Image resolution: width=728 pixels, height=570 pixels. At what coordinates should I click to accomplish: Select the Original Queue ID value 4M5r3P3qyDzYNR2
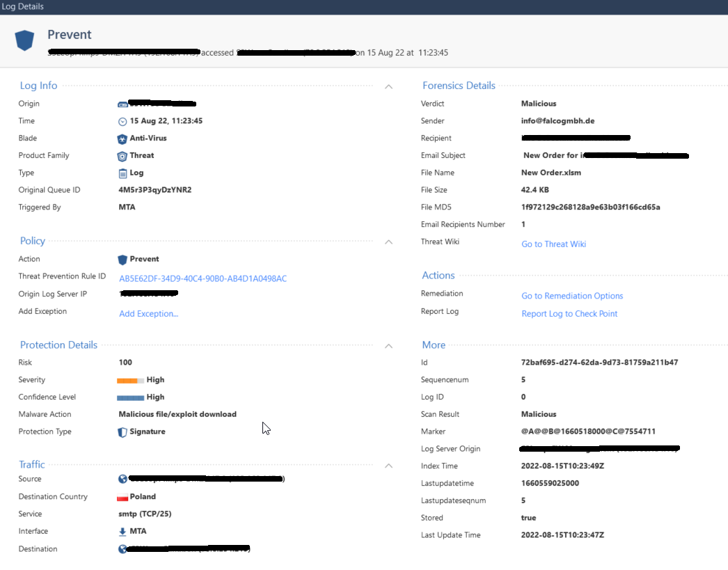coord(155,190)
